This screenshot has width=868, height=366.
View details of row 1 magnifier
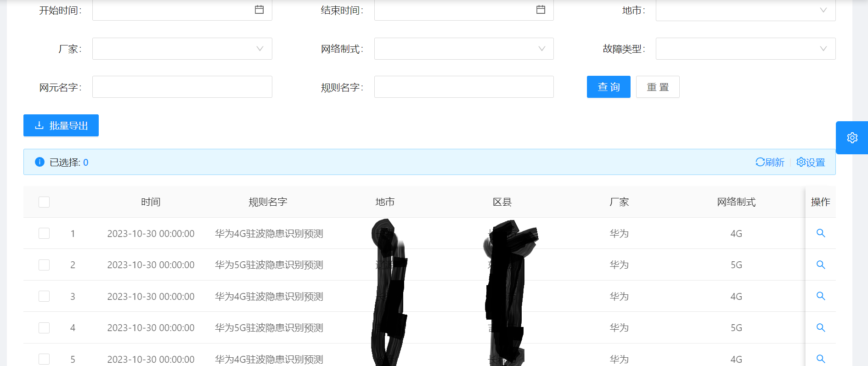[x=821, y=233]
